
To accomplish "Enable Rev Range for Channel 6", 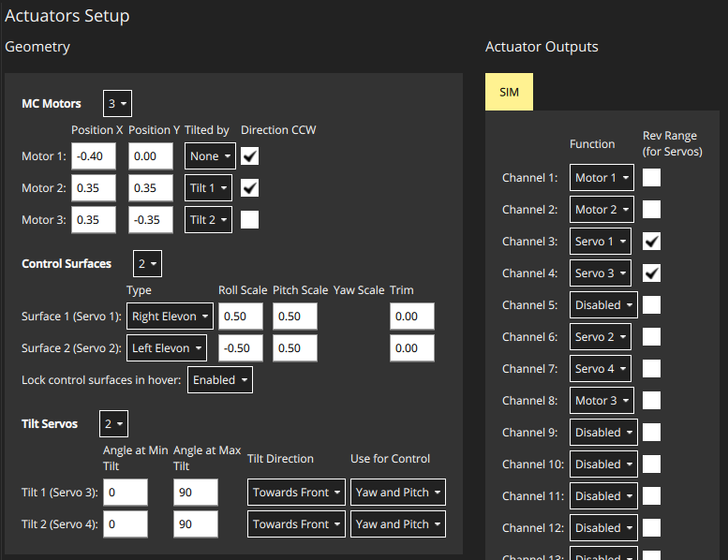I will click(x=651, y=337).
